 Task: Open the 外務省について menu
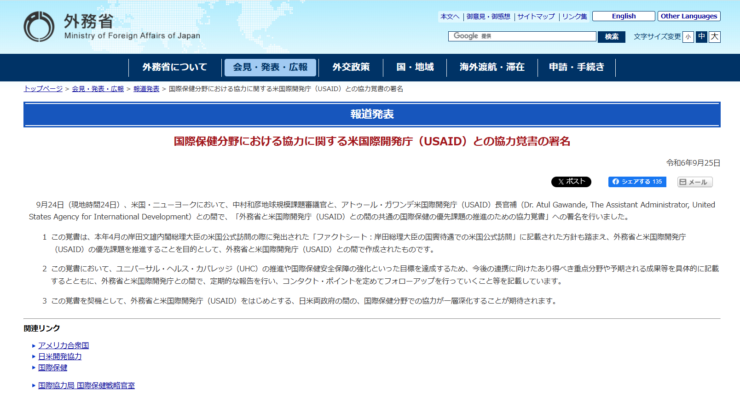(x=174, y=67)
